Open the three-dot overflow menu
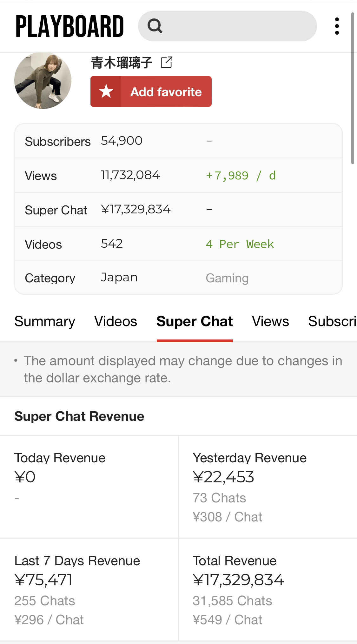Image resolution: width=357 pixels, height=644 pixels. click(337, 26)
